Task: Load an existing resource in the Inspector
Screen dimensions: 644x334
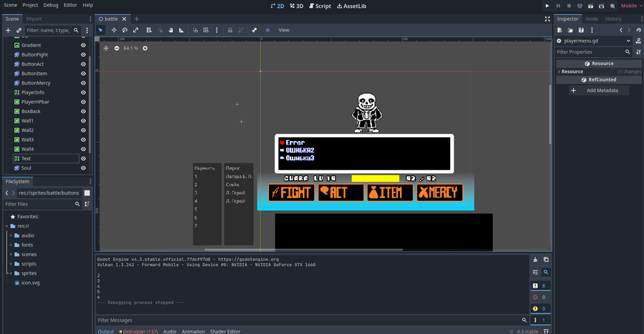Action: click(570, 30)
